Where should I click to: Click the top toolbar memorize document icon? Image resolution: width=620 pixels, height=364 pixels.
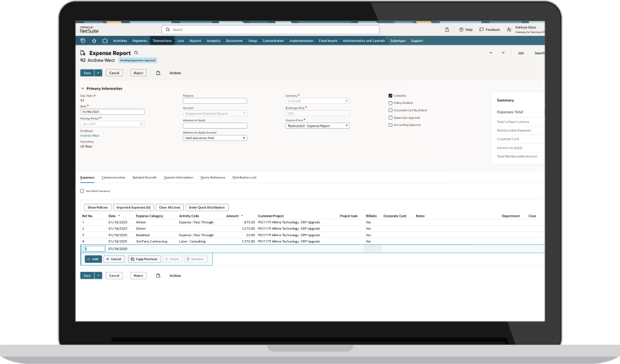coord(158,73)
